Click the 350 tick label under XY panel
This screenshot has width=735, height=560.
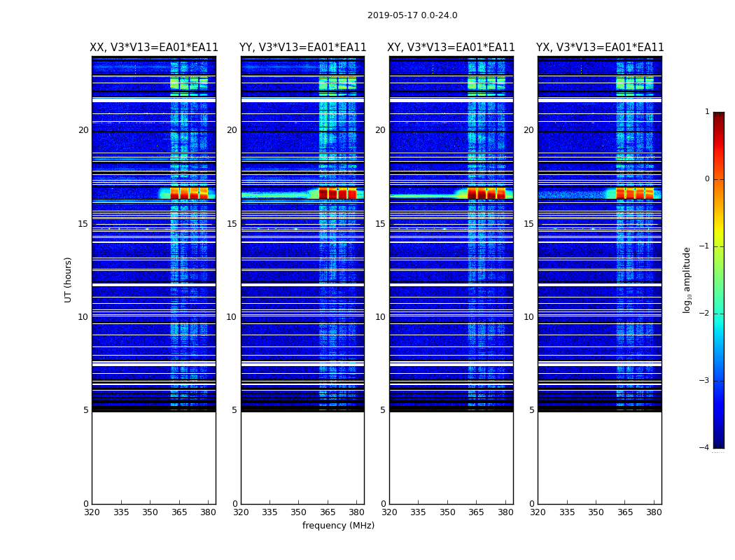(x=447, y=512)
